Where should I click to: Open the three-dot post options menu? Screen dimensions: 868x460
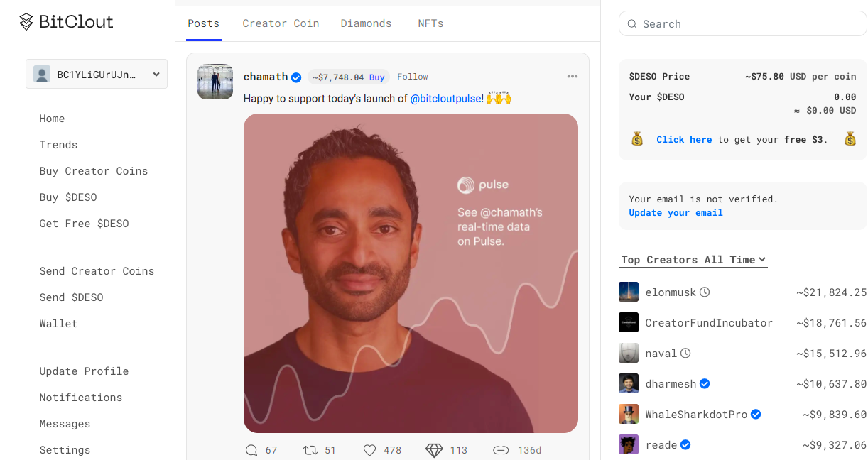click(x=573, y=77)
